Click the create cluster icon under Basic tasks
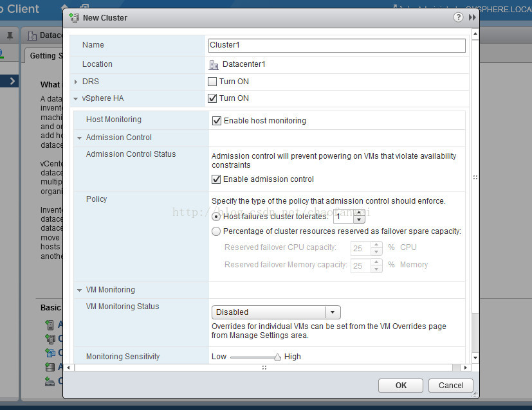The width and height of the screenshot is (532, 410). point(50,339)
